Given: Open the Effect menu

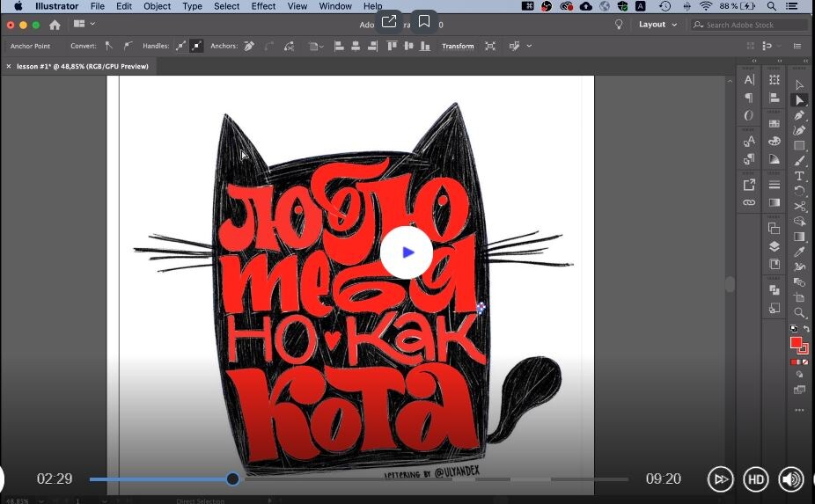Looking at the screenshot, I should pyautogui.click(x=263, y=6).
